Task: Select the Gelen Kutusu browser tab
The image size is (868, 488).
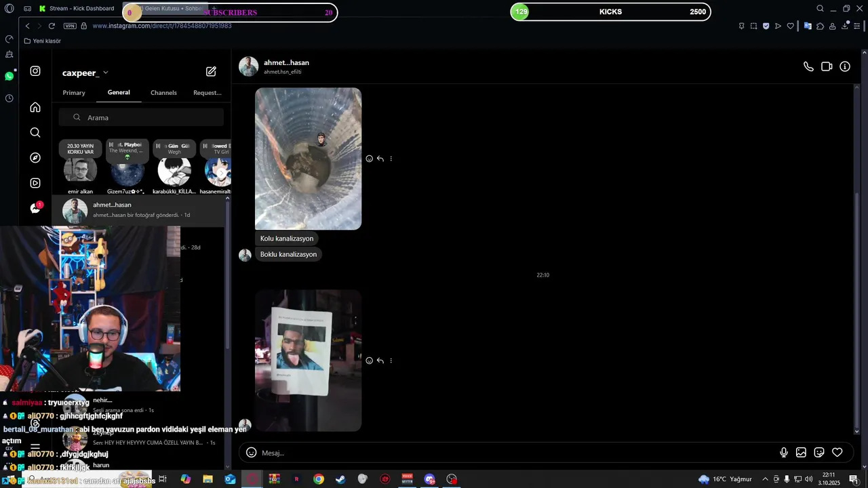Action: (x=166, y=9)
